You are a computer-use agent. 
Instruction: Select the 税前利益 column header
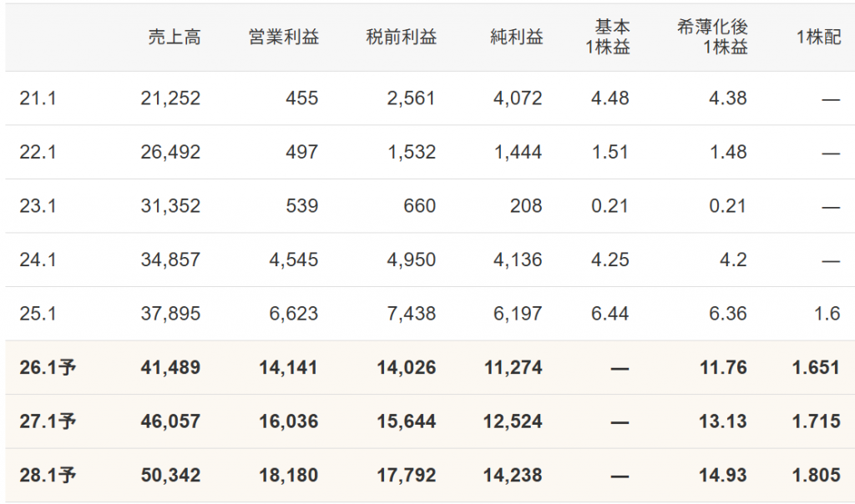pos(402,38)
